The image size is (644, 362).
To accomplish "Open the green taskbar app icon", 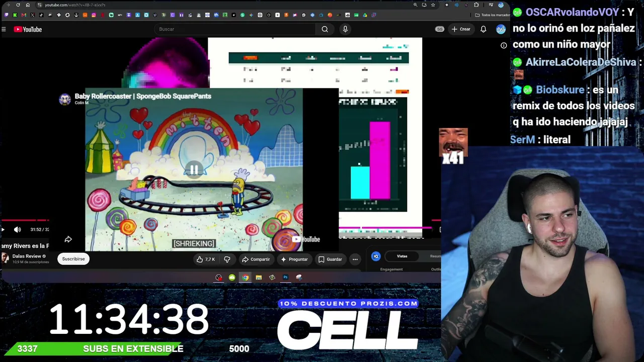I will point(232,278).
